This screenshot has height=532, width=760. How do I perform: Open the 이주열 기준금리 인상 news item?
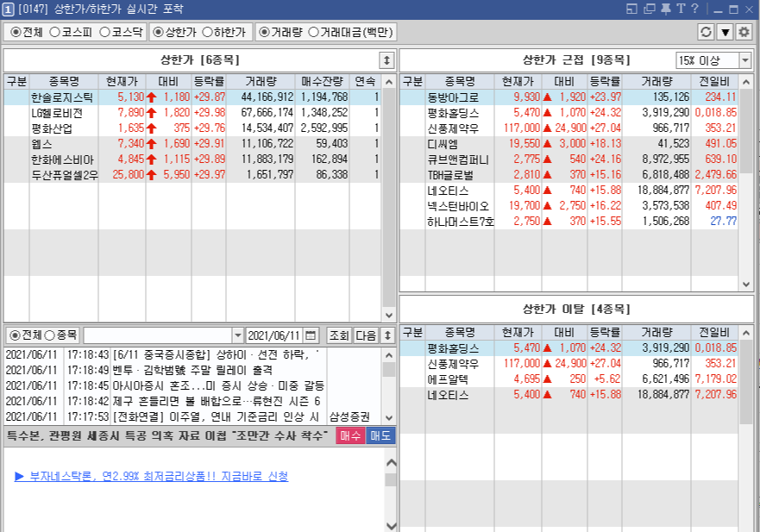(x=193, y=416)
